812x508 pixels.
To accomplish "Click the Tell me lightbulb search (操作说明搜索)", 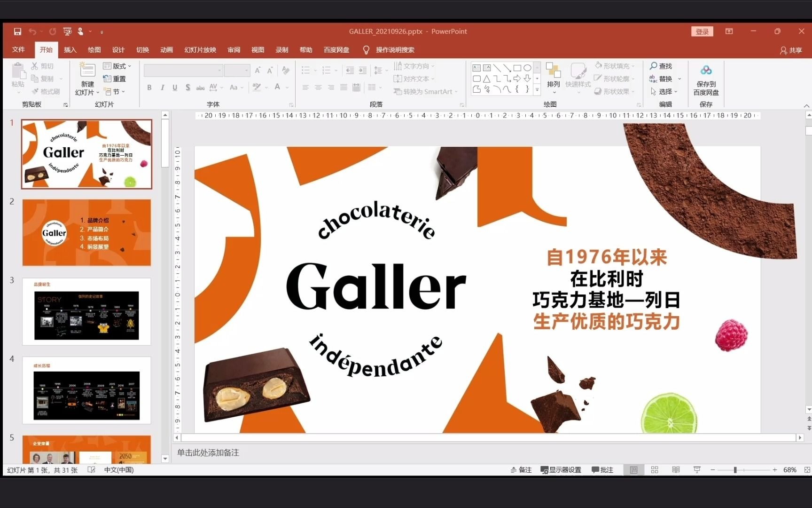I will [389, 50].
